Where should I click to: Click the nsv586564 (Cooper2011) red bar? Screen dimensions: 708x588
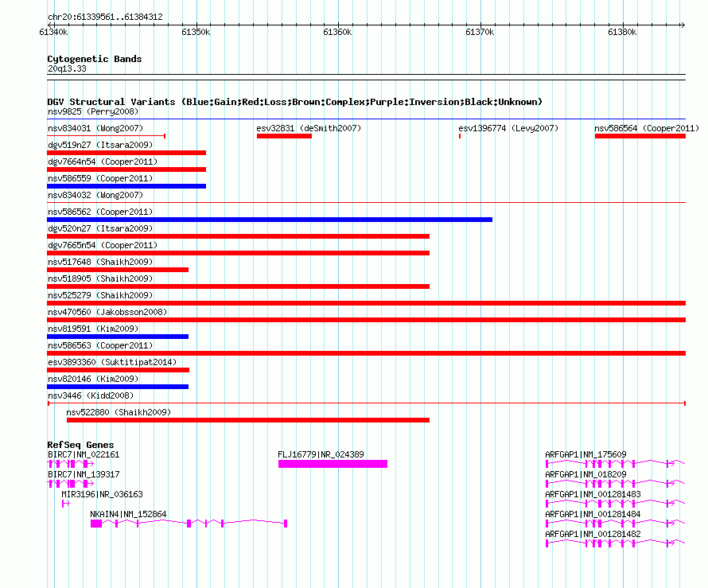tap(640, 136)
